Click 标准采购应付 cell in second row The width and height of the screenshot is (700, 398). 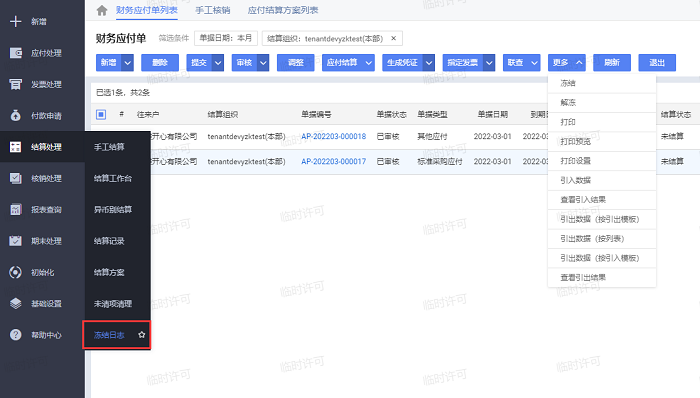440,162
